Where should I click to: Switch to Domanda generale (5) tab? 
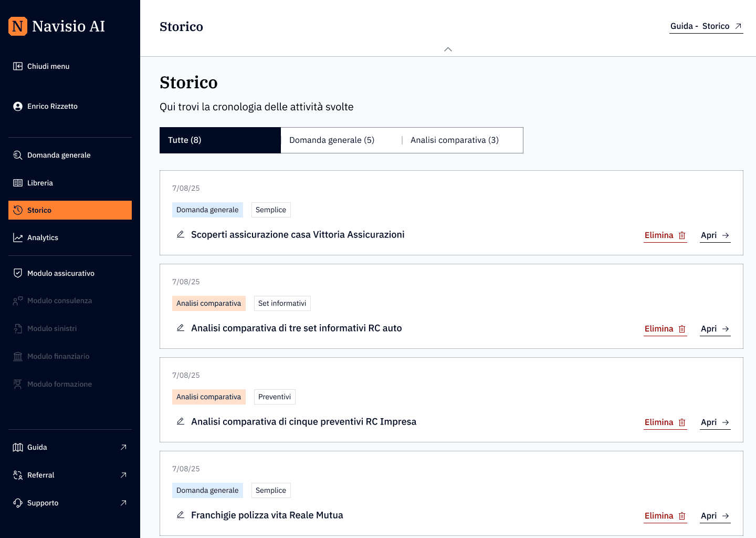(332, 140)
